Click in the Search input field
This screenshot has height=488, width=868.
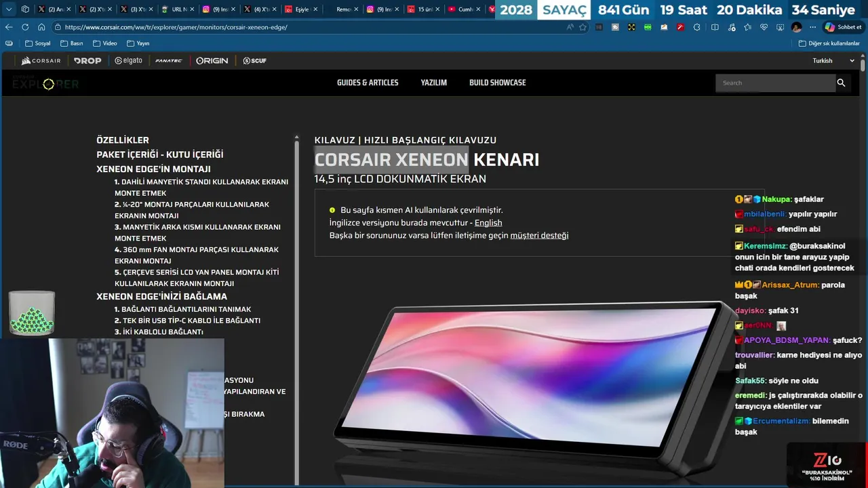coord(775,83)
